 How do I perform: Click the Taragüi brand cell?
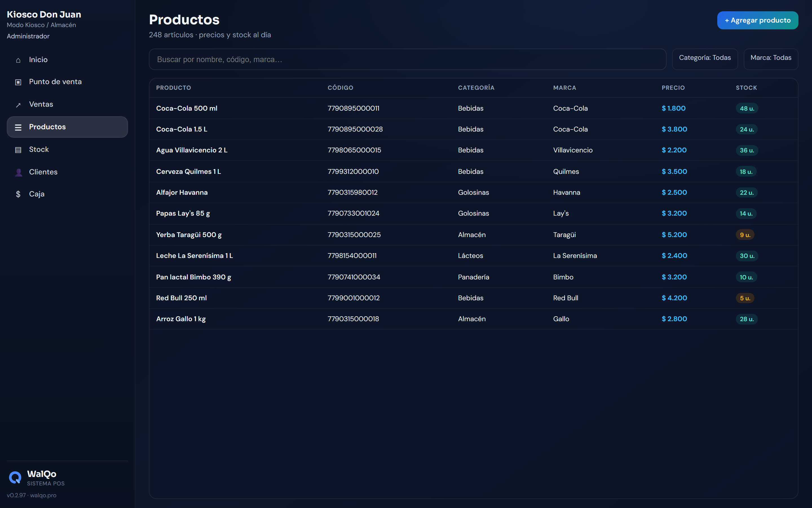[x=564, y=235]
